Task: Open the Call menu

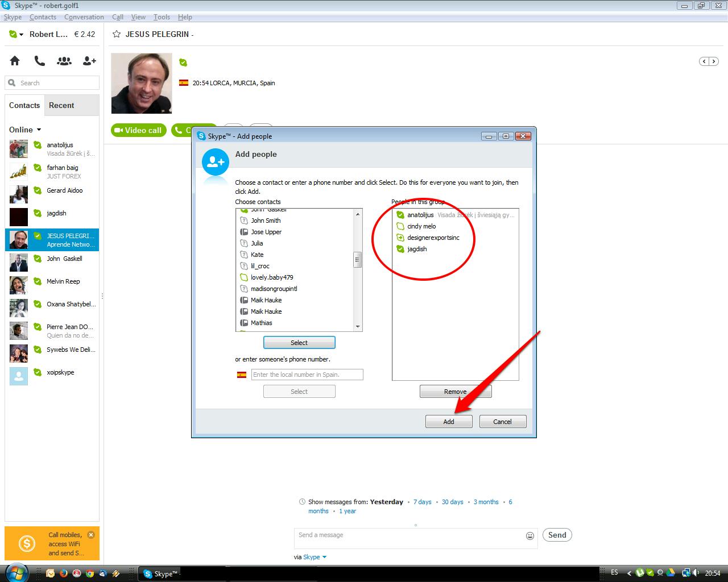Action: click(x=118, y=17)
